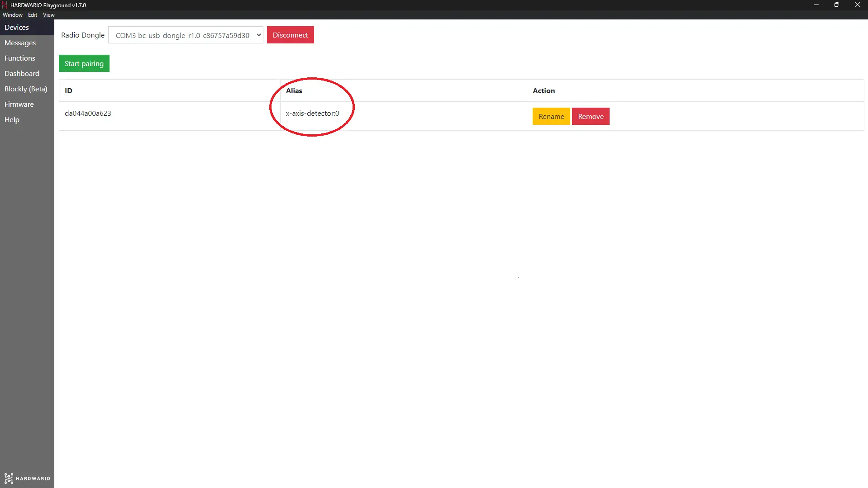Restore down the Playground window

837,5
